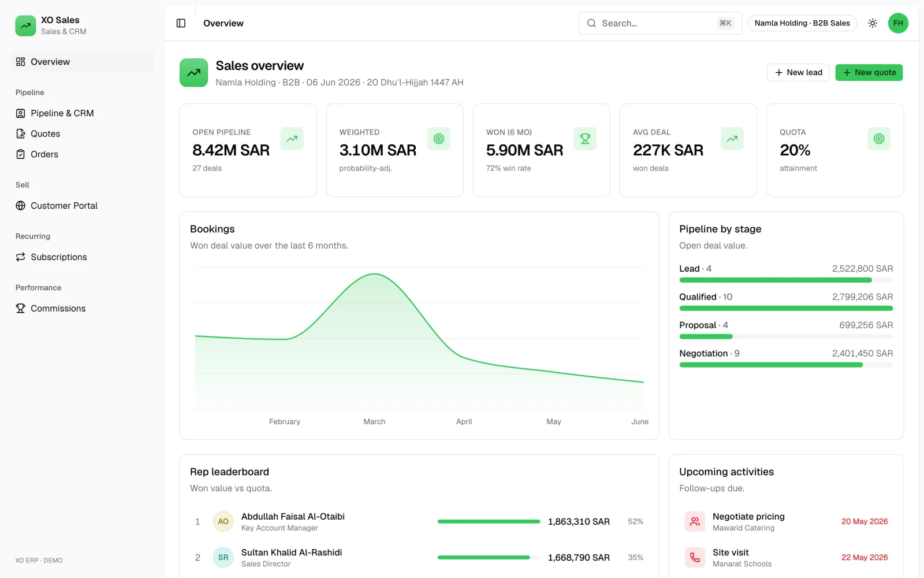
Task: Open Orders from the sidebar
Action: coord(82,154)
